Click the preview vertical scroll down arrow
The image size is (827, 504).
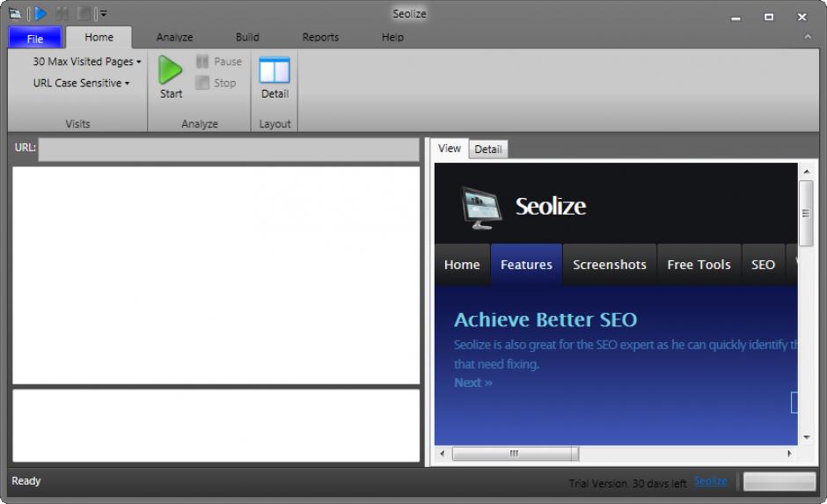(x=807, y=437)
